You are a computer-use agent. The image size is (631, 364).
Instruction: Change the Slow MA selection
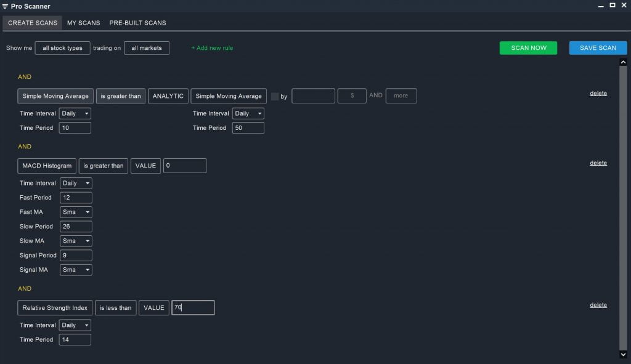[x=75, y=240]
